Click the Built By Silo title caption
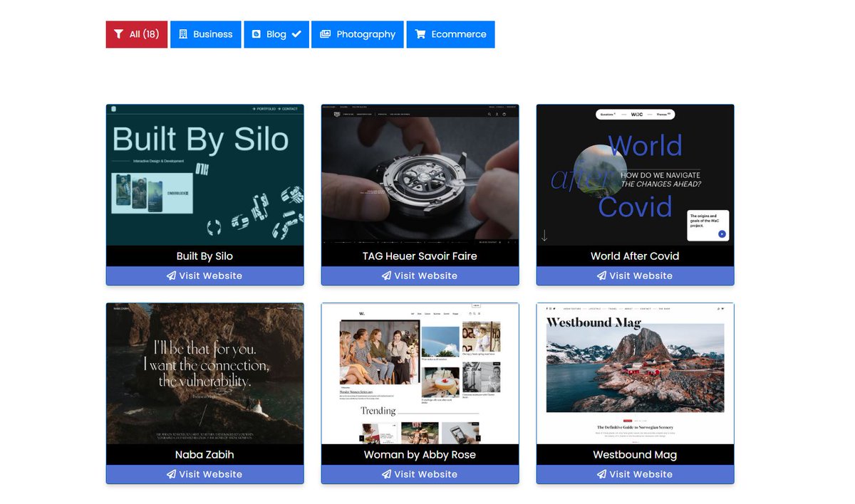The height and width of the screenshot is (504, 855). point(205,256)
